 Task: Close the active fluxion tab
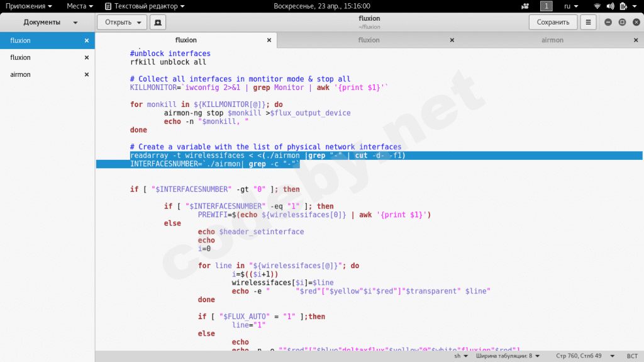(x=269, y=40)
